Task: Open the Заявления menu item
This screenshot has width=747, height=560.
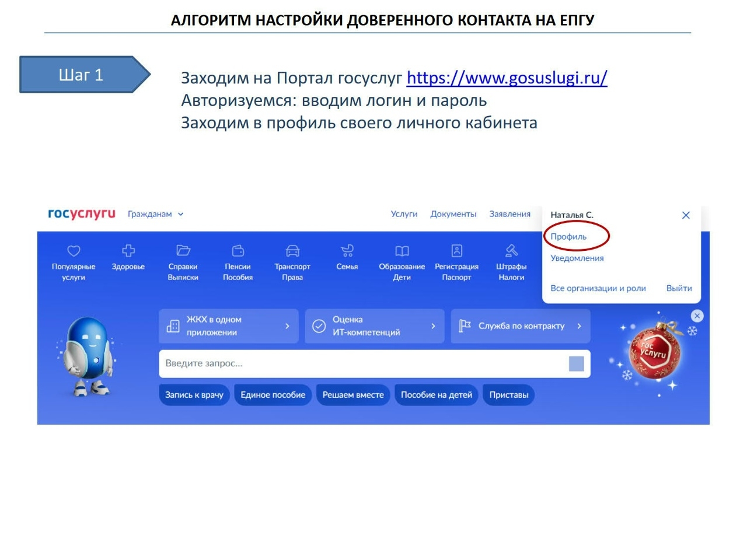Action: (509, 213)
